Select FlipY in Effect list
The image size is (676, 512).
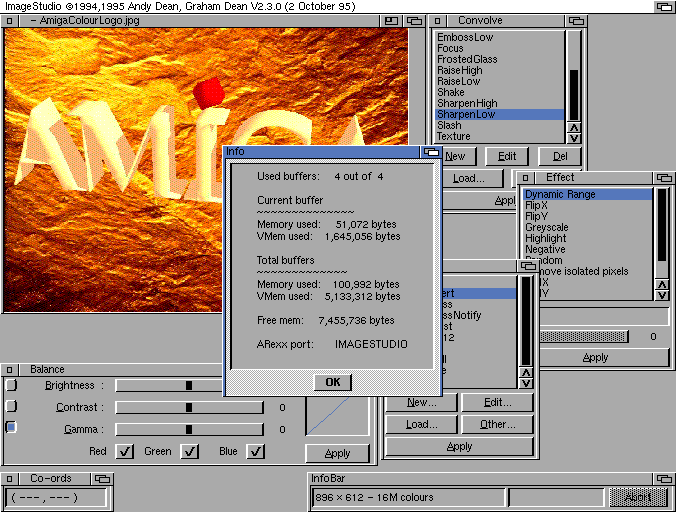click(588, 216)
